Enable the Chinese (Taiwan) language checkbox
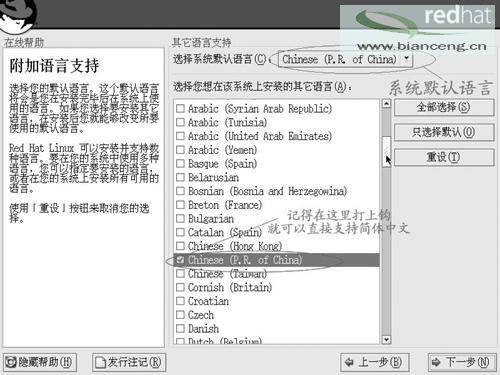 pos(180,274)
